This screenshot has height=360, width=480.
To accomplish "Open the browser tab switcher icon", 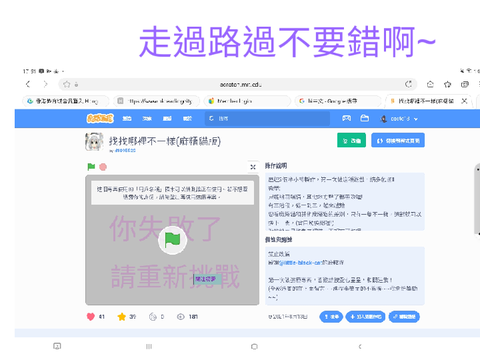I will tap(465, 84).
